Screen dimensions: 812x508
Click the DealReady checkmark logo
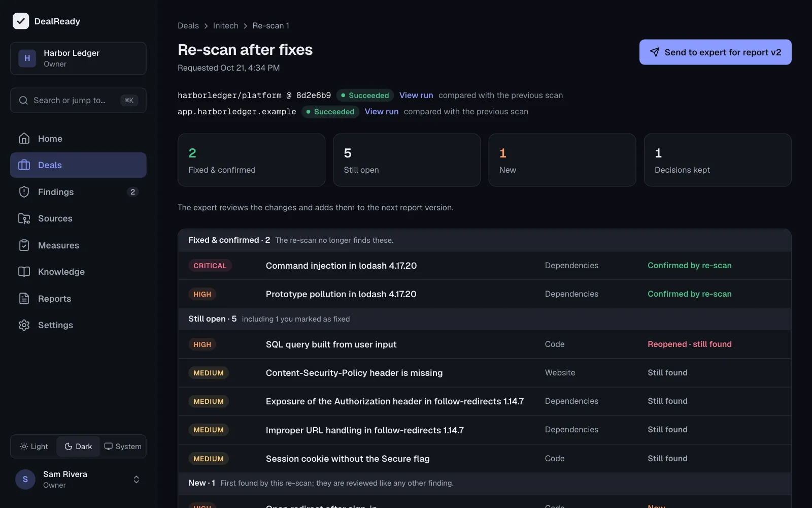pyautogui.click(x=21, y=21)
